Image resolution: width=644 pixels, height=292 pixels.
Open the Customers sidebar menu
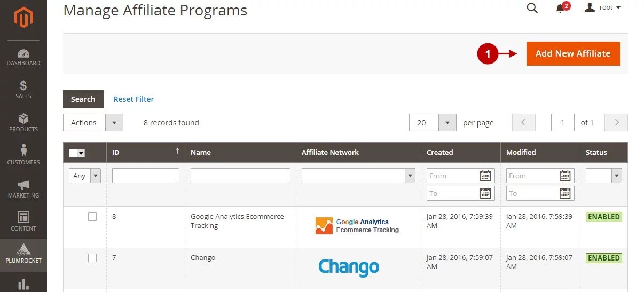[23, 156]
